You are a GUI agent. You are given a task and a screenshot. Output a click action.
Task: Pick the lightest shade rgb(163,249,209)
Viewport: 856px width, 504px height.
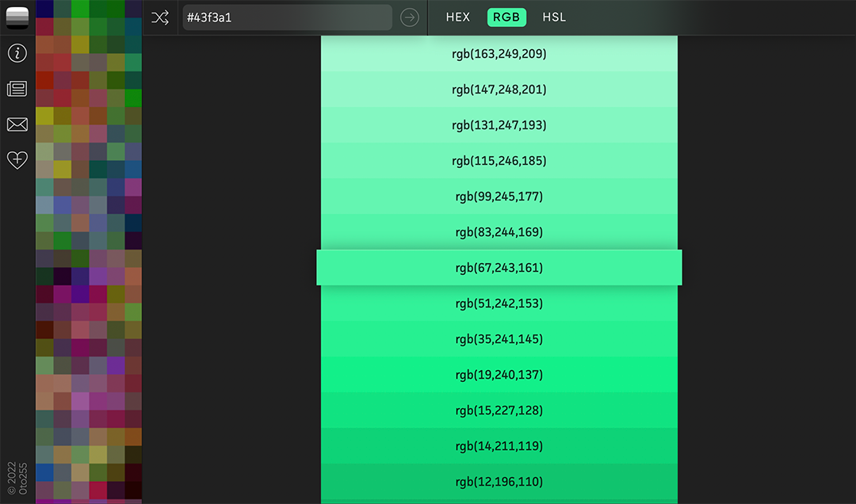(x=499, y=53)
